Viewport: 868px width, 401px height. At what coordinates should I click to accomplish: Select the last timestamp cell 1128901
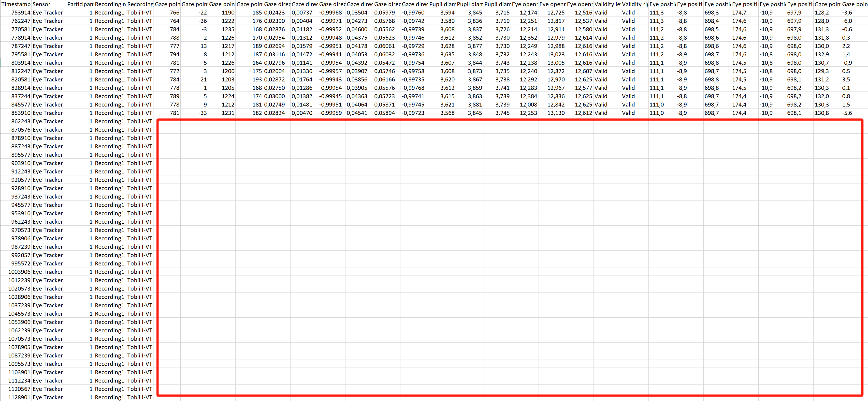point(19,397)
